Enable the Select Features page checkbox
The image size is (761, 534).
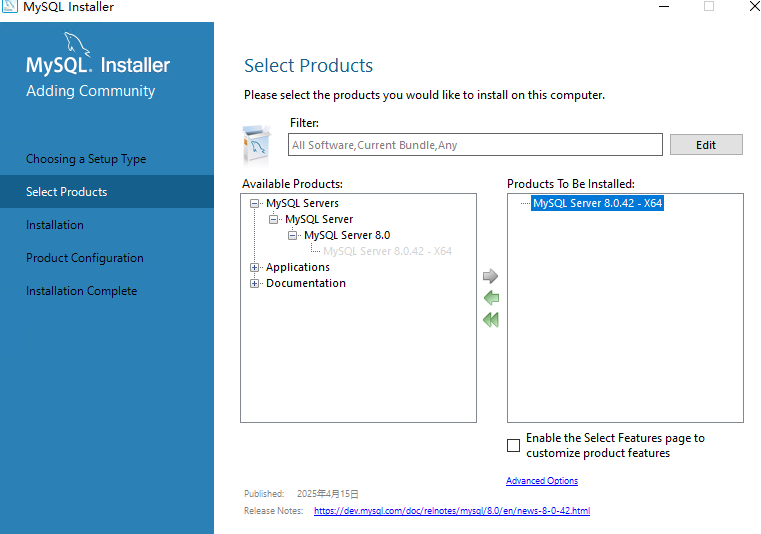coord(513,445)
